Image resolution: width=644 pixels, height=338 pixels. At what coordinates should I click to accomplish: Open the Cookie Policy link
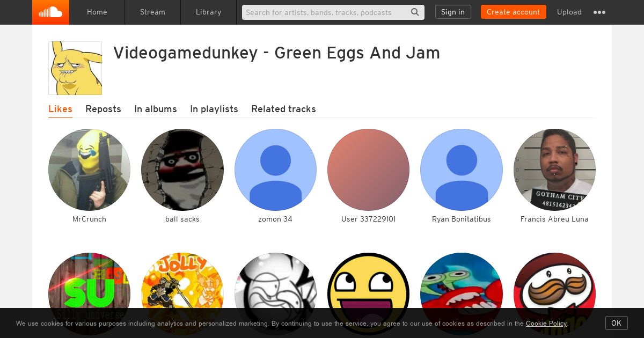pos(546,324)
